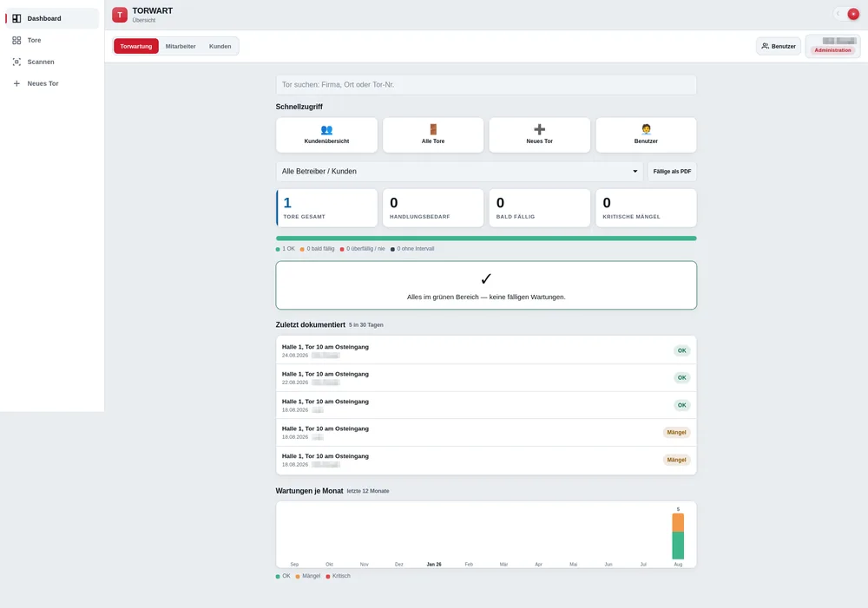868x608 pixels.
Task: Click the 'Wartungen je Monat' heading
Action: pos(310,491)
